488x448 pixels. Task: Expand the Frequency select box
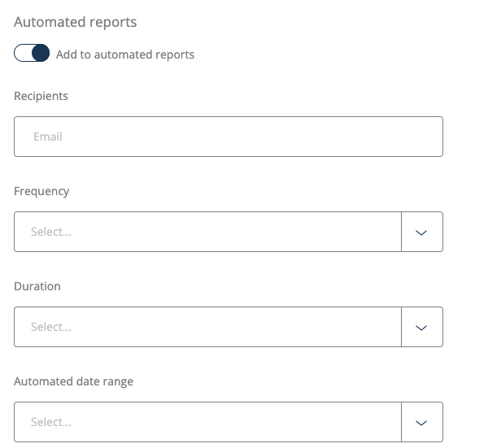click(207, 232)
